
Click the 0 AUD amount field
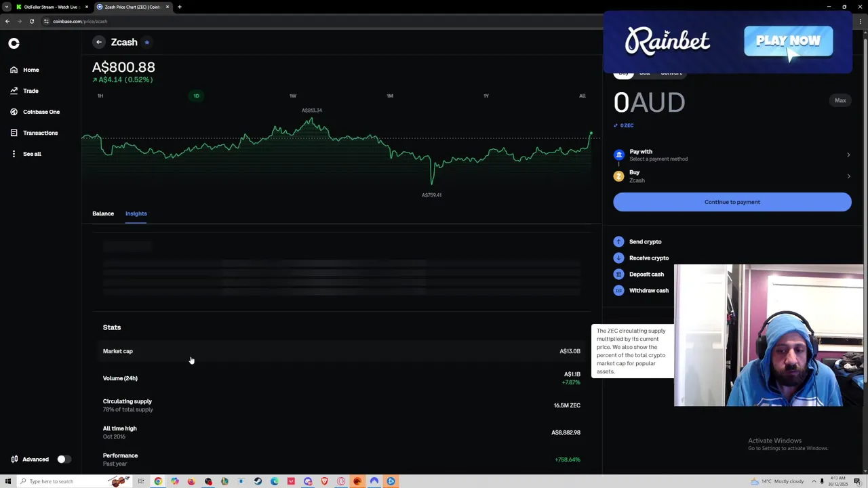(649, 102)
